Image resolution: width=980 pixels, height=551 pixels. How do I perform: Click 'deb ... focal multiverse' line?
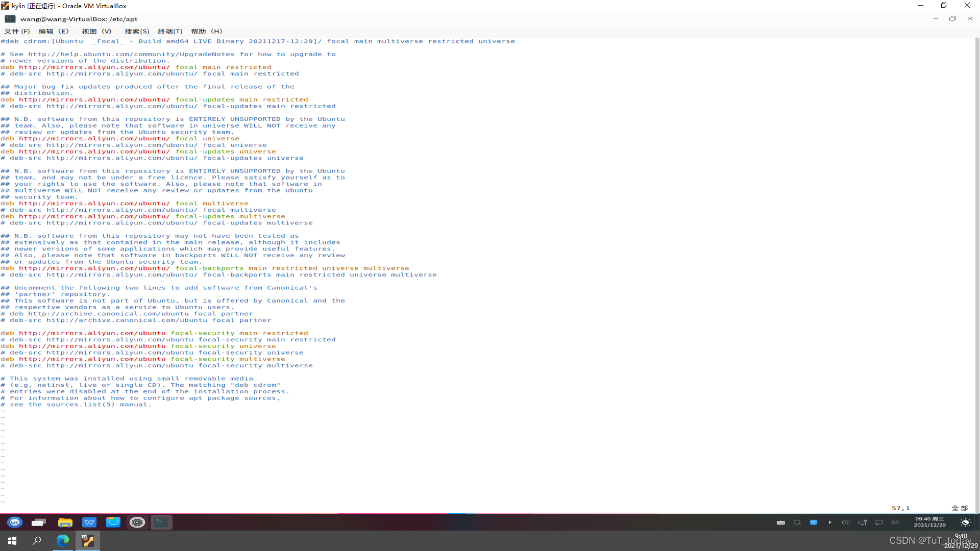(x=125, y=204)
